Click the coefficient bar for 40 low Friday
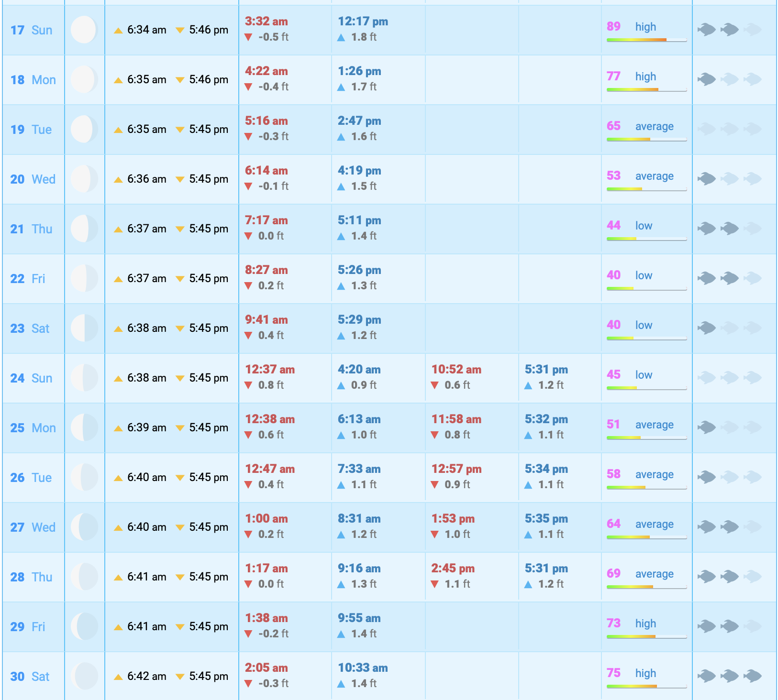The height and width of the screenshot is (700, 778). [x=646, y=289]
